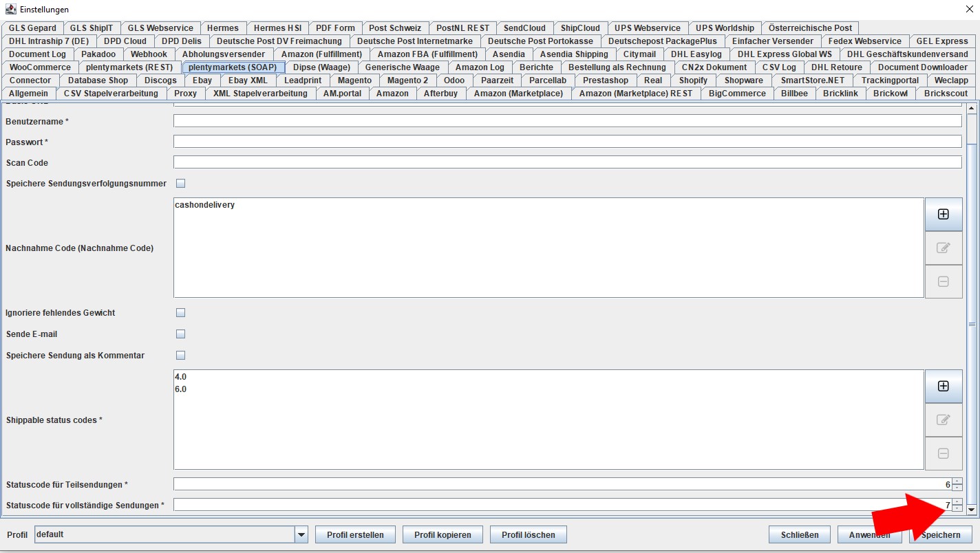The height and width of the screenshot is (553, 980).
Task: Open the DPD Cloud tab
Action: pos(125,41)
